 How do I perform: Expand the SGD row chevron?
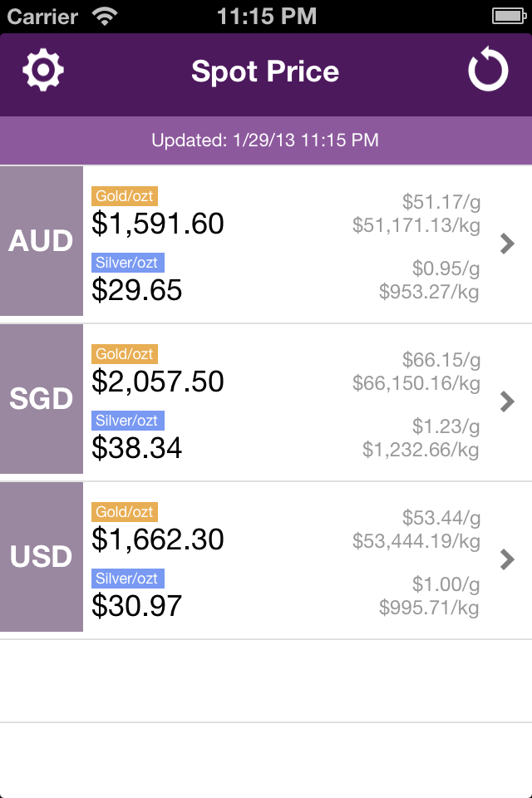506,401
